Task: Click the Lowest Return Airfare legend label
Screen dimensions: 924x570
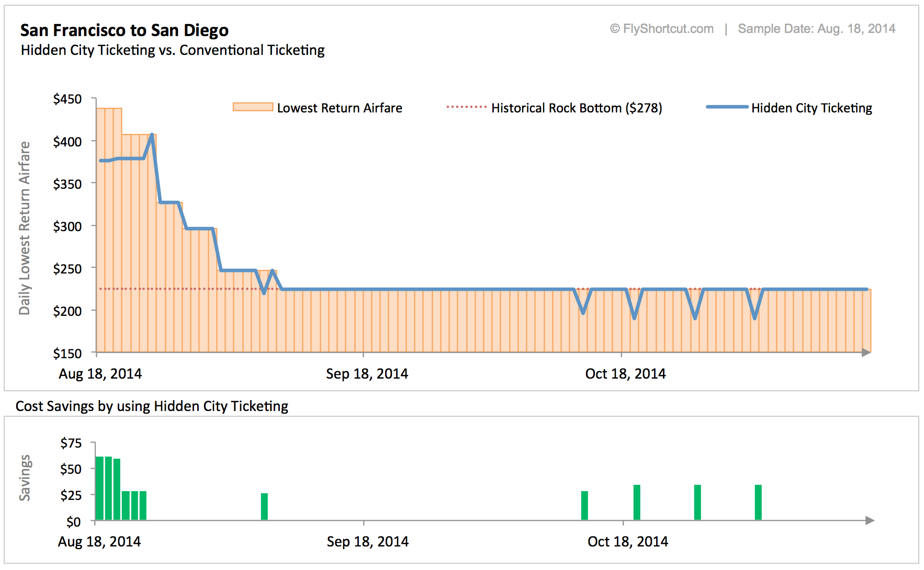Action: coord(340,108)
